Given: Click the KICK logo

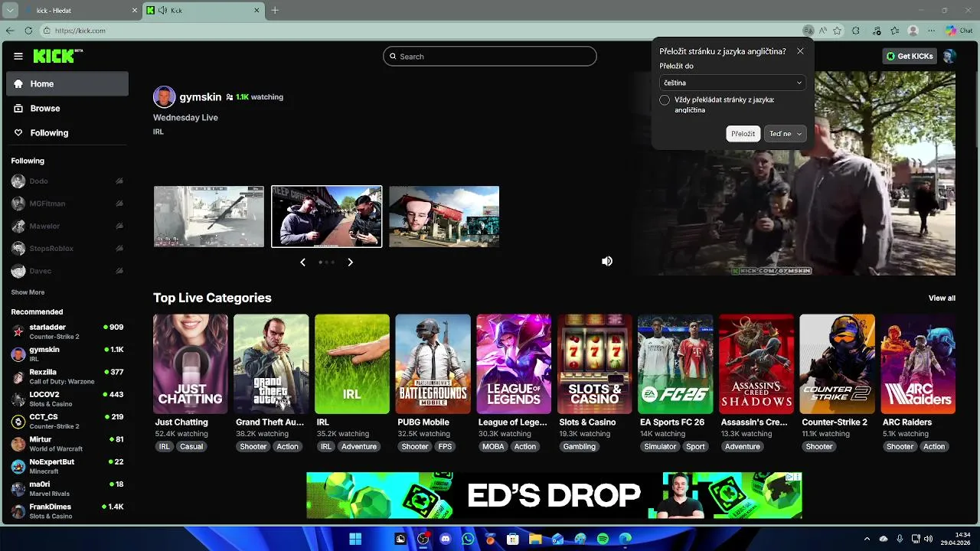Looking at the screenshot, I should pos(57,56).
